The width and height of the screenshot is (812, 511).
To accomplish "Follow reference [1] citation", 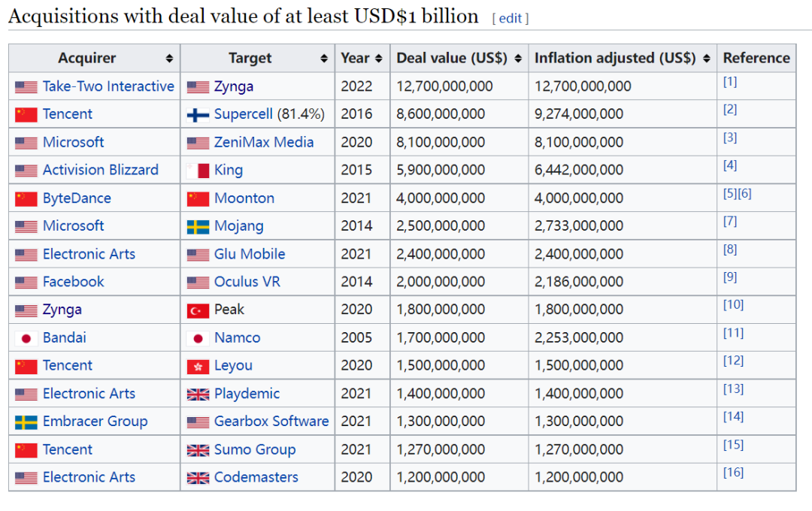I will click(x=729, y=82).
